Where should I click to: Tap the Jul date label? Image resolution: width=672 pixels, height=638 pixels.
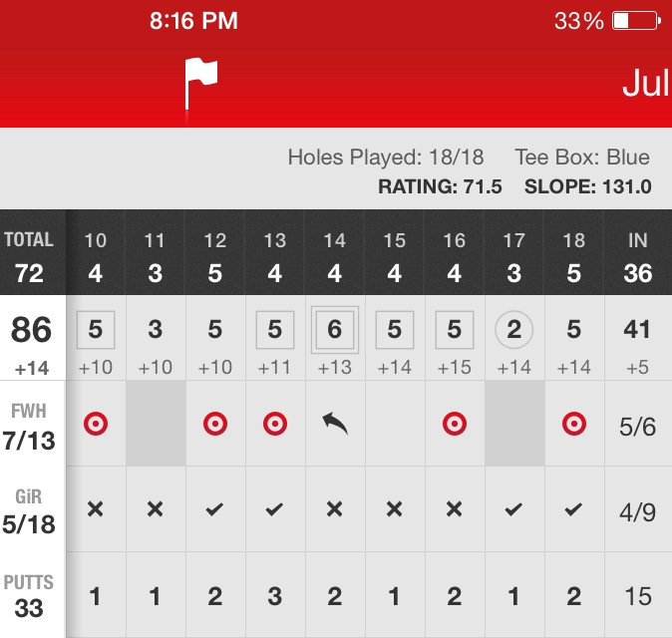click(x=645, y=84)
